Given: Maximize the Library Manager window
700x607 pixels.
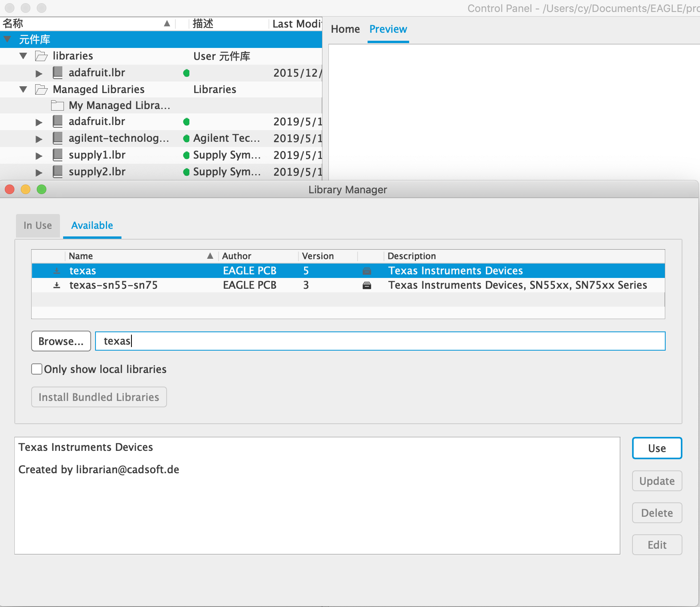Looking at the screenshot, I should click(x=42, y=189).
